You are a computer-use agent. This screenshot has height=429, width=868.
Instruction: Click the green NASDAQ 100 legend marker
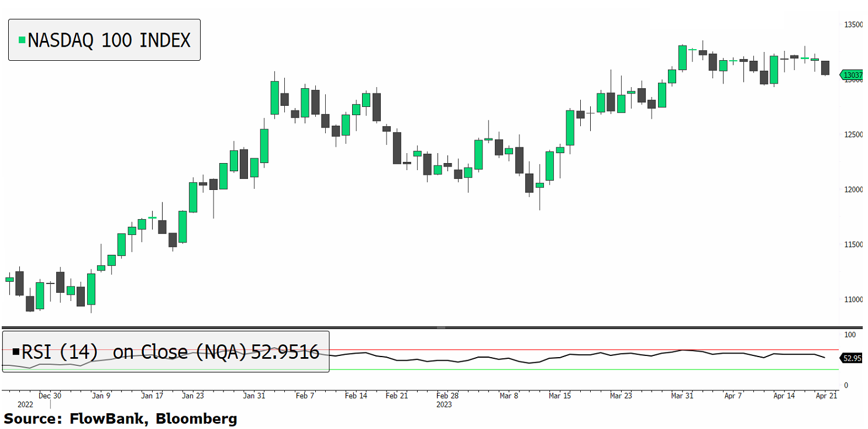pos(22,40)
